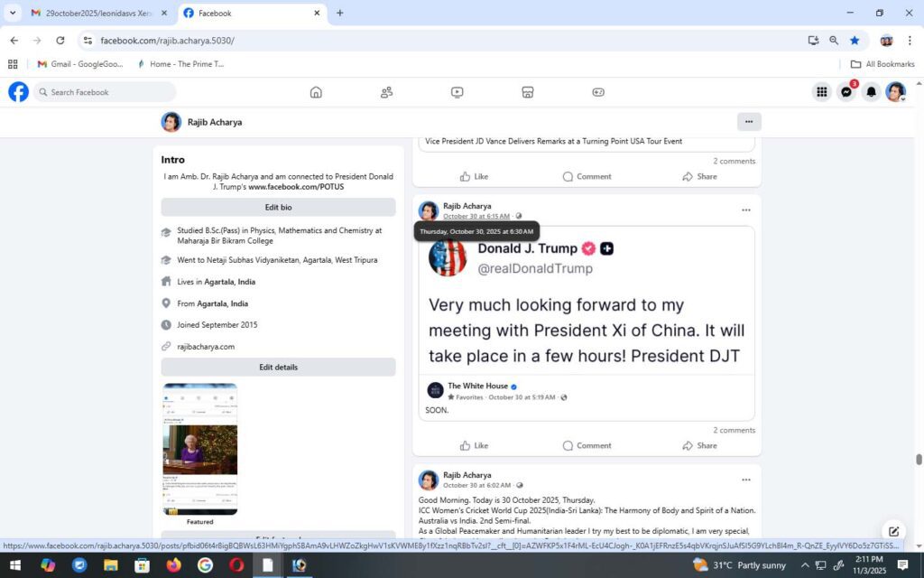924x578 pixels.
Task: Open Messenger chats icon
Action: click(846, 92)
